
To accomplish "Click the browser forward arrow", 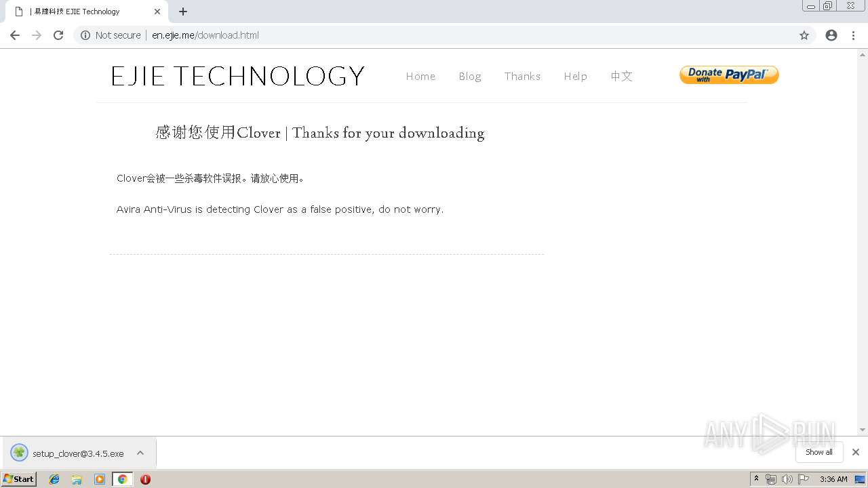I will (37, 35).
